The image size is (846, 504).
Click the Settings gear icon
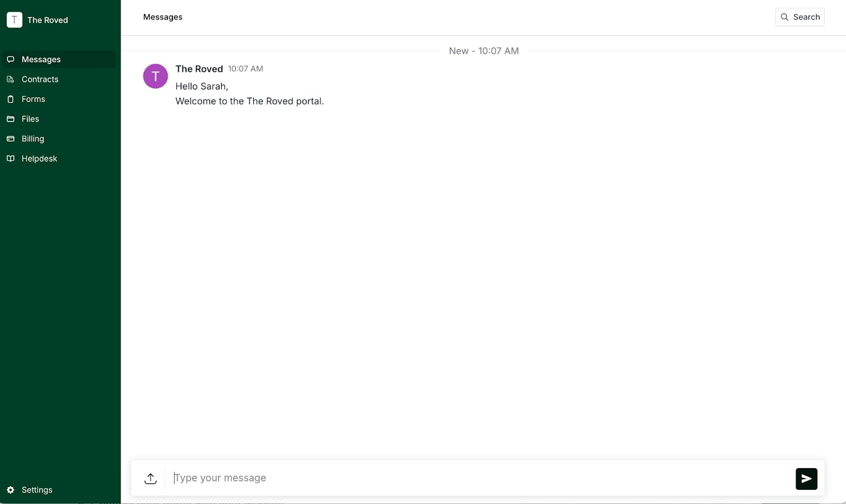coord(11,490)
